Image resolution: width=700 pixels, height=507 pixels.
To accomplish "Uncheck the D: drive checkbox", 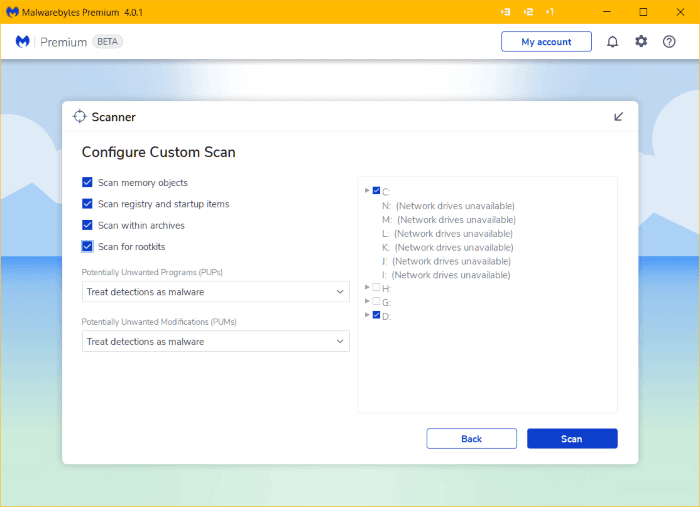I will (x=376, y=315).
